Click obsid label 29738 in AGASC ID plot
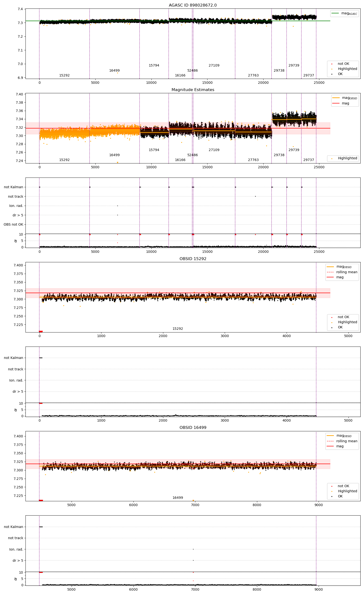The height and width of the screenshot is (595, 364). point(279,70)
